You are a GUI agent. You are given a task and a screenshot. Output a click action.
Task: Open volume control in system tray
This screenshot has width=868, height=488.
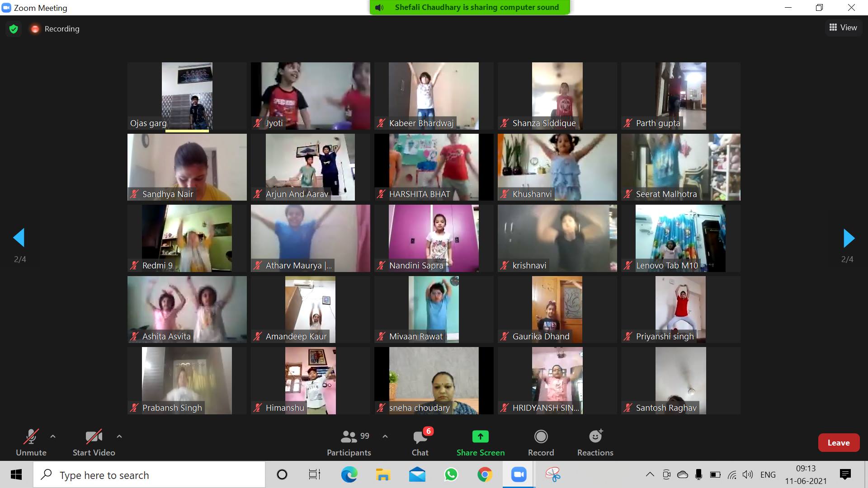point(748,474)
